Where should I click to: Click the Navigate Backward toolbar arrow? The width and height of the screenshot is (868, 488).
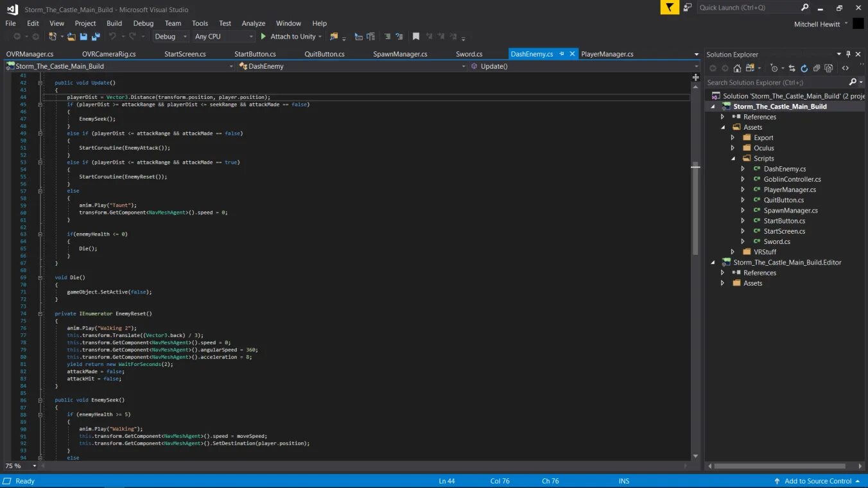tap(17, 37)
